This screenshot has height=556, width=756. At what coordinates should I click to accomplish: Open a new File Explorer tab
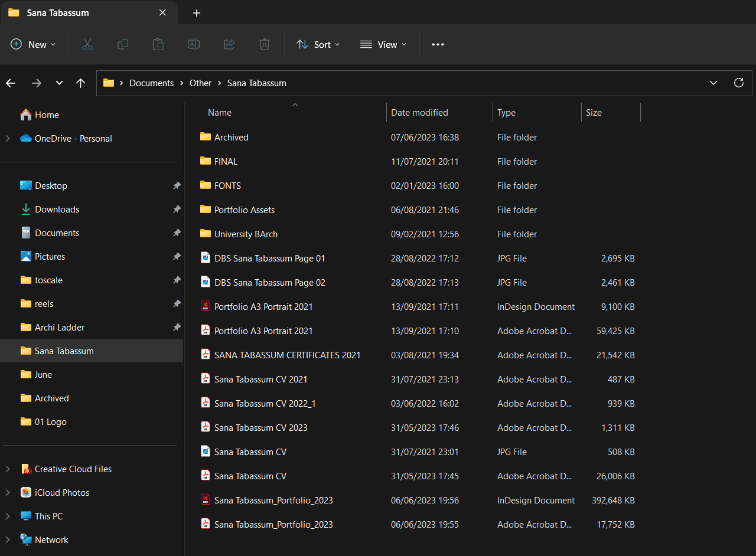[197, 13]
